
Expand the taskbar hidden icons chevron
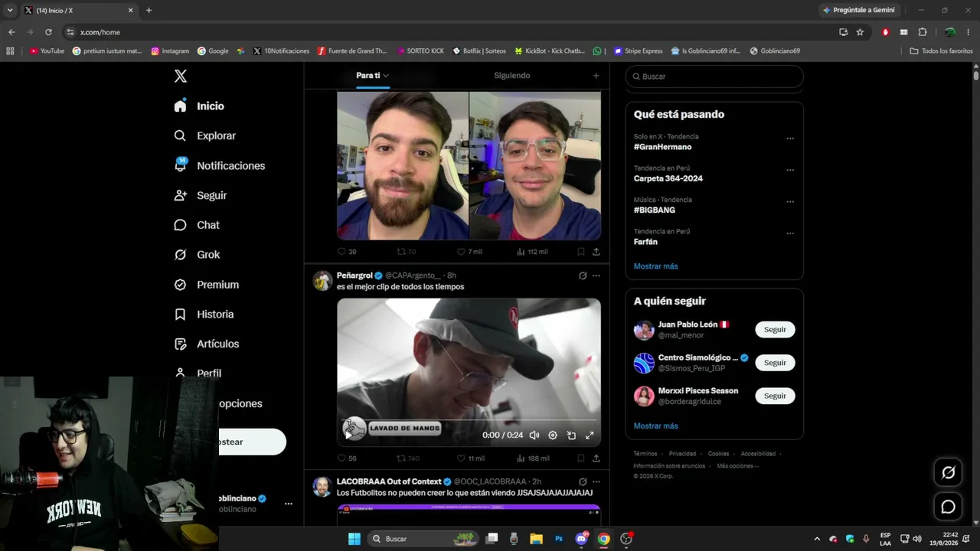click(816, 539)
